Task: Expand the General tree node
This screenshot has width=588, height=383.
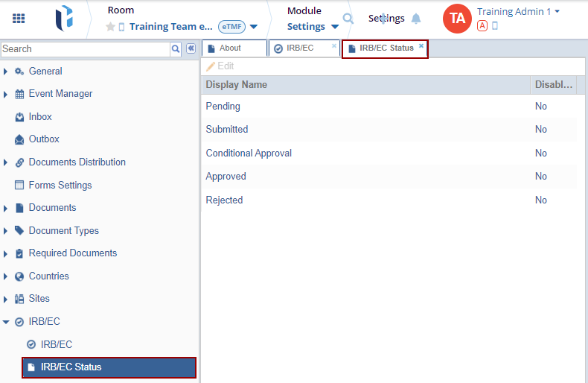Action: pos(6,72)
